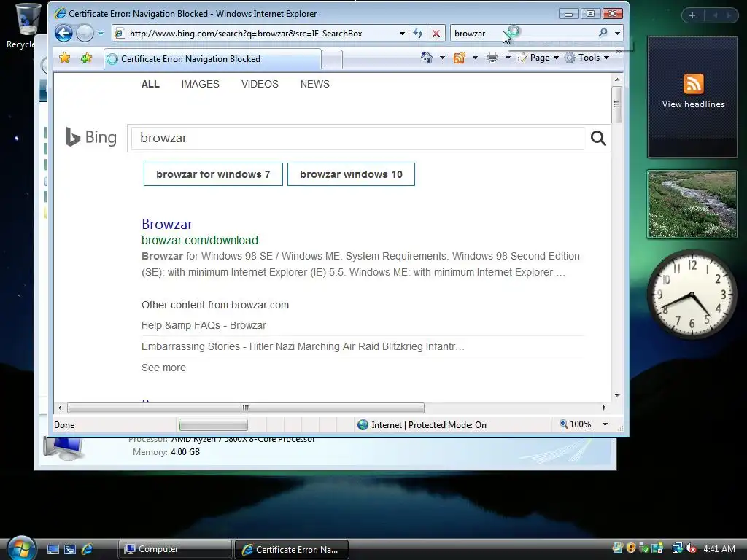Click the vertical scrollbar thumb
747x560 pixels.
pos(617,104)
